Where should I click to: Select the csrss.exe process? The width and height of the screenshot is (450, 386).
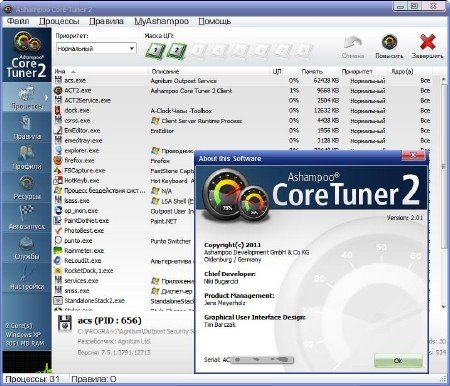(x=77, y=120)
